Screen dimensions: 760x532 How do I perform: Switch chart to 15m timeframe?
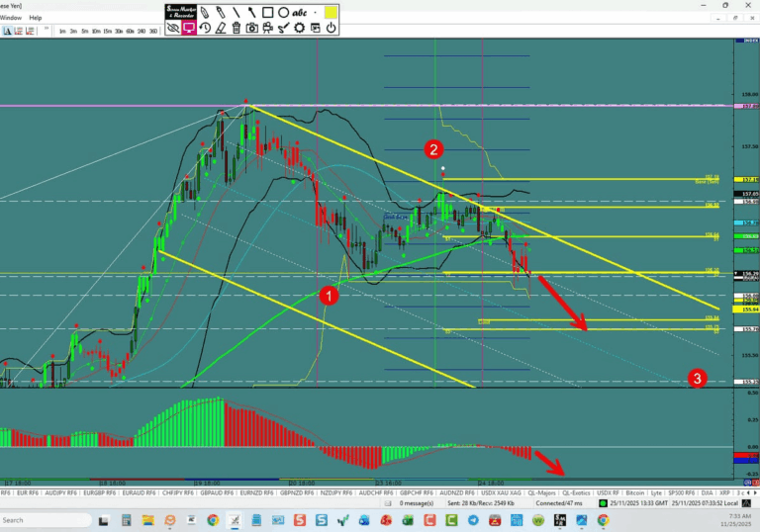click(x=108, y=31)
